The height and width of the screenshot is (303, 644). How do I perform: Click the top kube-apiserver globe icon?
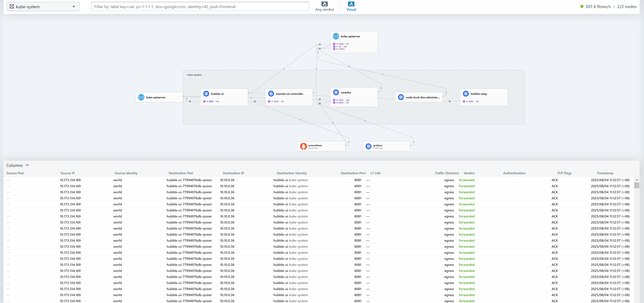[336, 36]
